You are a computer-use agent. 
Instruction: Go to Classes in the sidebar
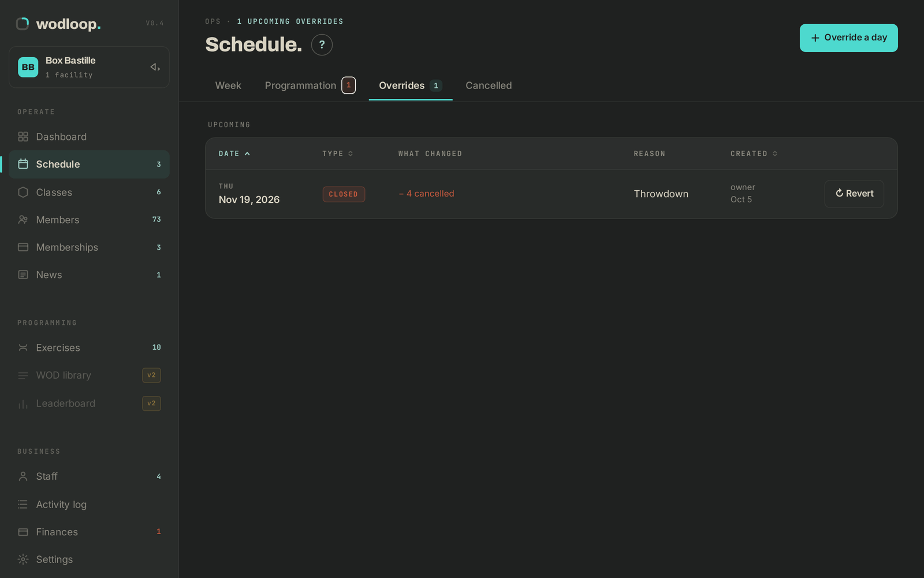89,192
